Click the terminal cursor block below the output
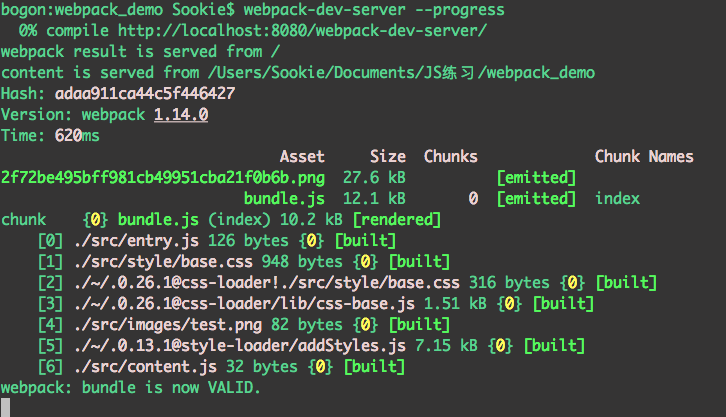Image resolution: width=726 pixels, height=417 pixels. tap(5, 407)
